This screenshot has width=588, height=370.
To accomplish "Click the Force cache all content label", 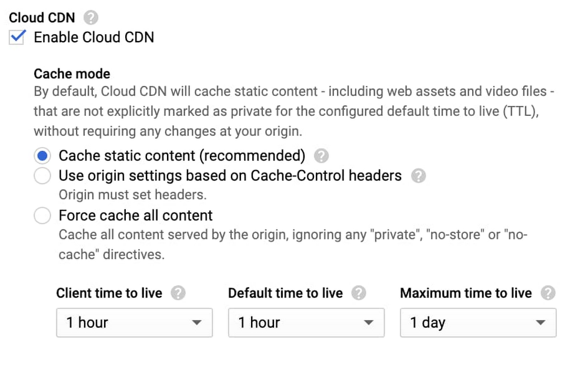I will click(x=136, y=215).
